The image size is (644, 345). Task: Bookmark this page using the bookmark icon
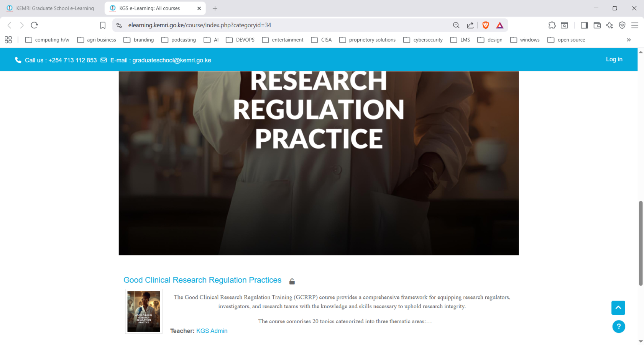103,25
